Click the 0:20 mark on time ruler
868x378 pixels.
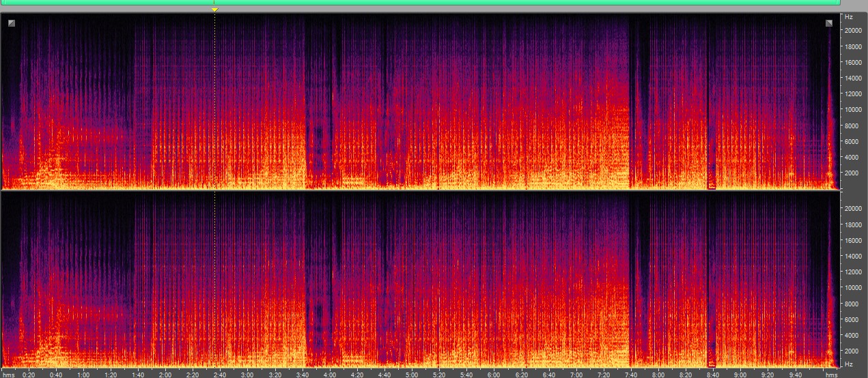click(x=29, y=375)
